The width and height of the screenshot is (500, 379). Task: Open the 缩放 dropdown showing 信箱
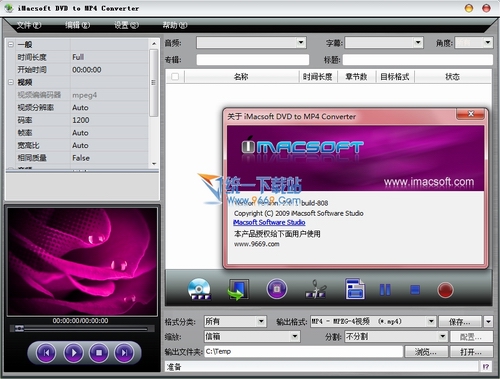point(294,336)
